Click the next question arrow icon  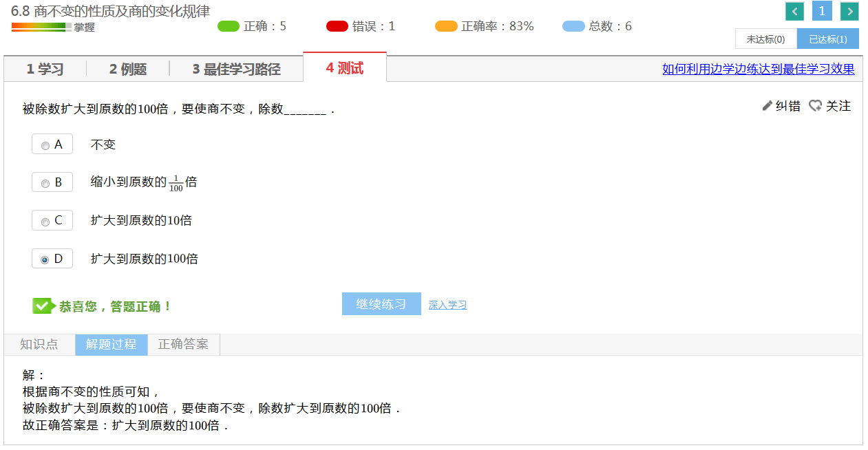849,12
